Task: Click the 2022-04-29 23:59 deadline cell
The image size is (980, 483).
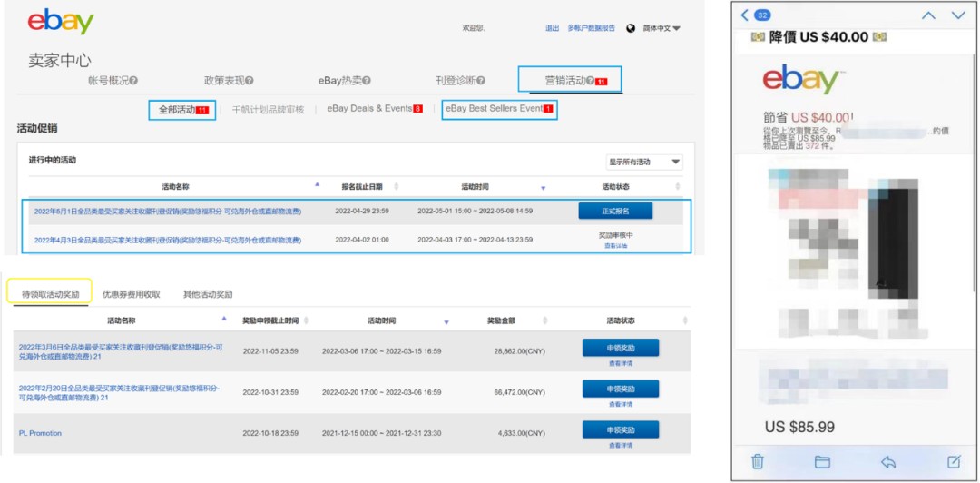Action: [x=362, y=212]
